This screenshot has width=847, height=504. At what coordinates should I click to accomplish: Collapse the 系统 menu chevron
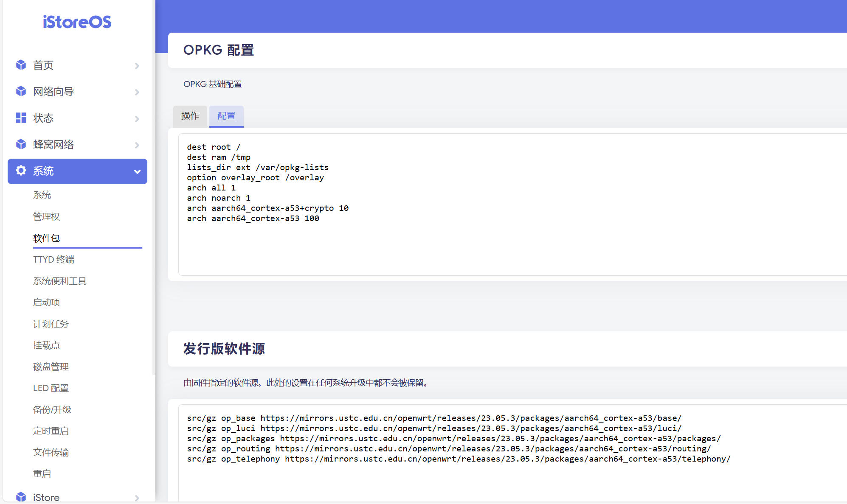137,171
